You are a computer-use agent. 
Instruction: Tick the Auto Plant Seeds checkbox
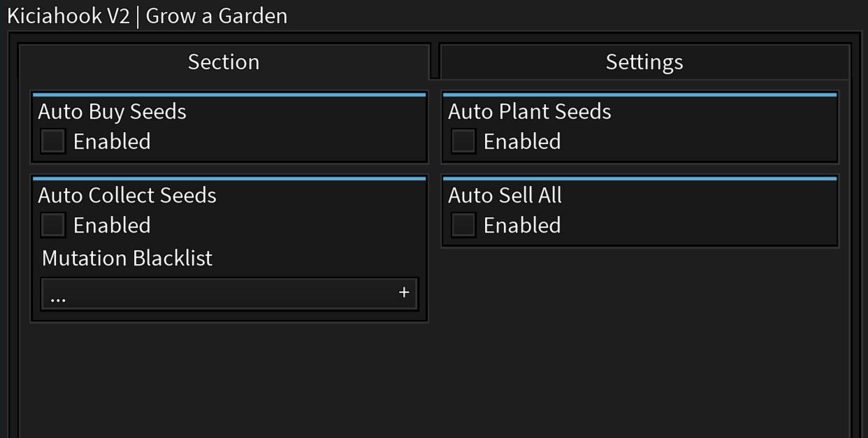463,141
